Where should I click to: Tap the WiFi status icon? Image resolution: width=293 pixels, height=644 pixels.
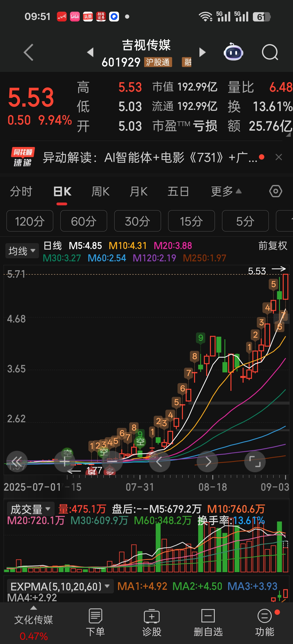(205, 17)
